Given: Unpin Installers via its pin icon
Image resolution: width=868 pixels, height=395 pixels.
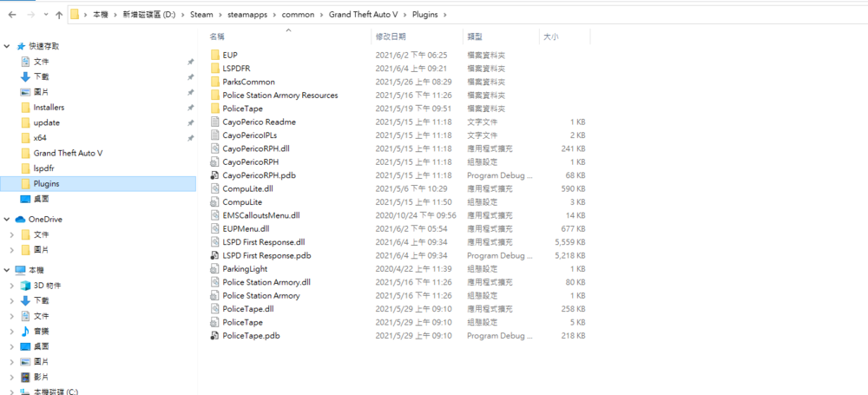Looking at the screenshot, I should click(190, 108).
